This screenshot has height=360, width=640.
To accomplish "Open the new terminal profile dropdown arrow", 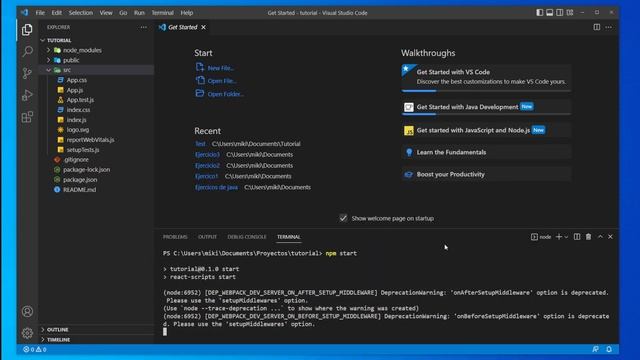I will [x=566, y=237].
